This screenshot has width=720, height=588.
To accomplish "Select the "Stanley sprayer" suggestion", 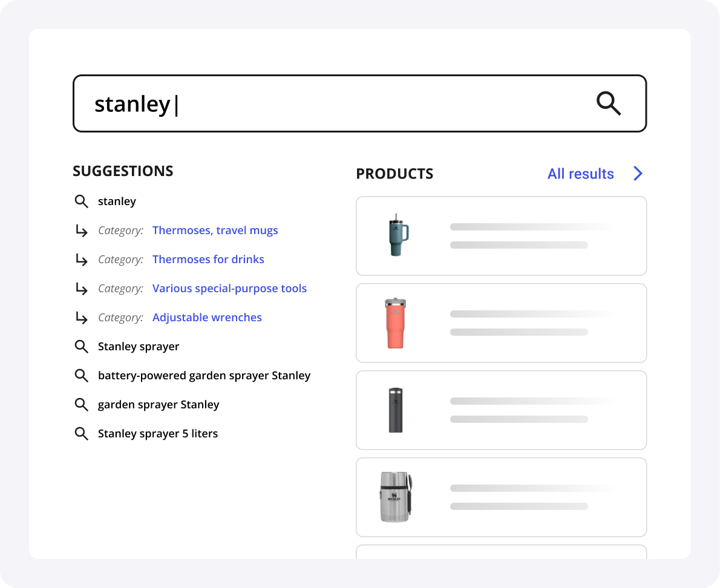I will tap(139, 346).
